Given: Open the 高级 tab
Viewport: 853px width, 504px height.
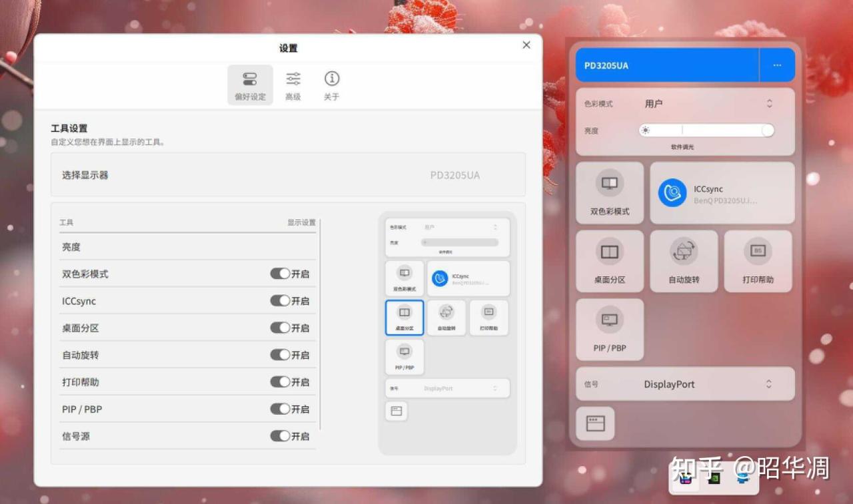Looking at the screenshot, I should 293,85.
